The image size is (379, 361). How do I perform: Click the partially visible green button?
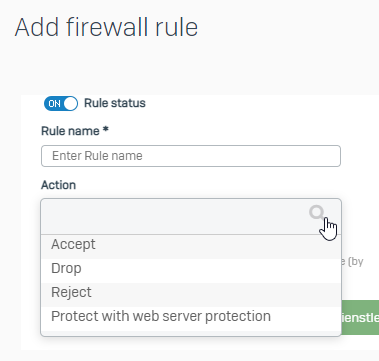(x=360, y=317)
